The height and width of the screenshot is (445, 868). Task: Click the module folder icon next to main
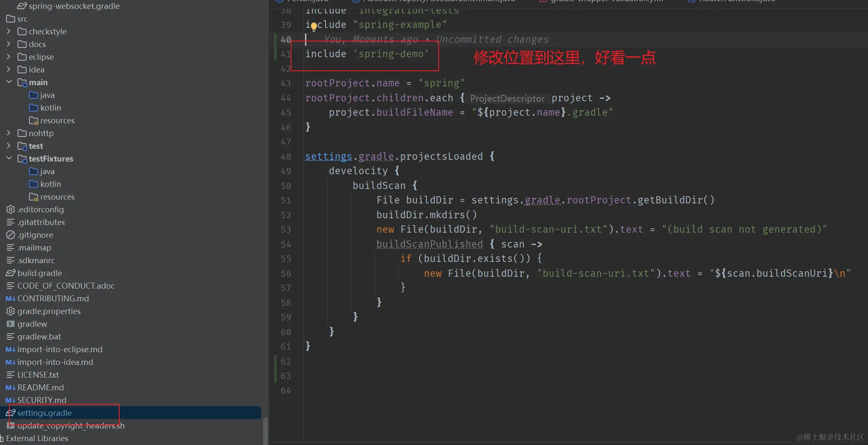[x=22, y=82]
